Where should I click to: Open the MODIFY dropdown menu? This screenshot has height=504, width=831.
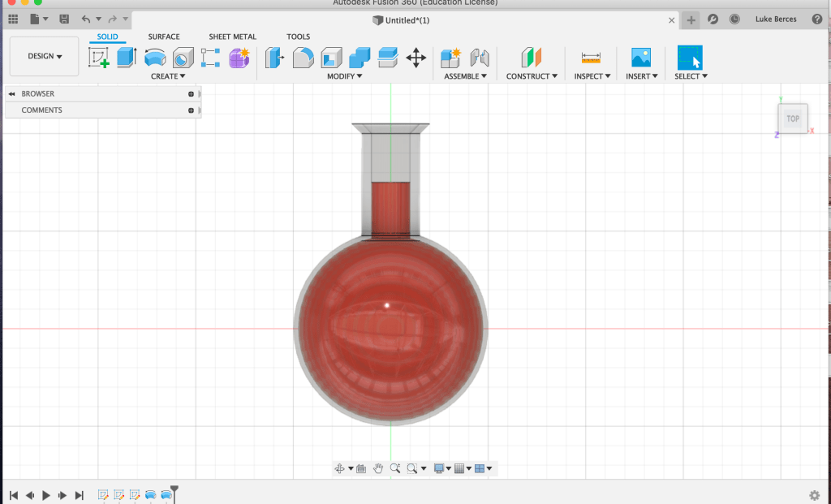(x=344, y=76)
